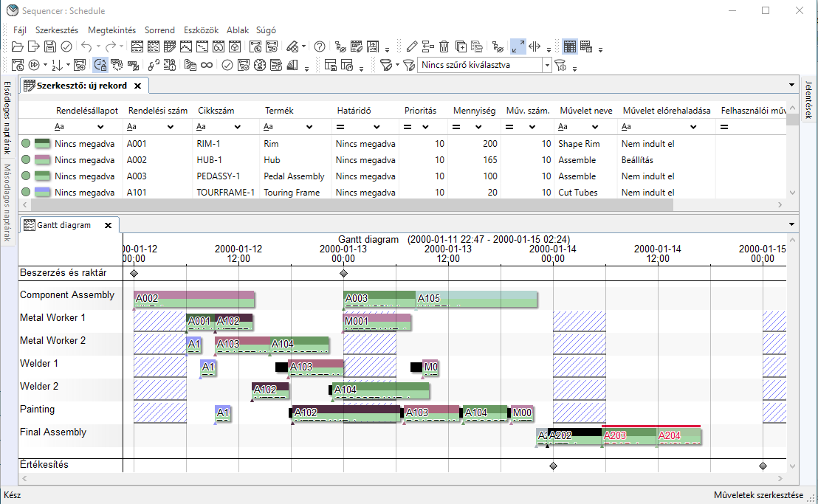Click the undo arrow icon
This screenshot has height=504, width=818.
(x=86, y=46)
